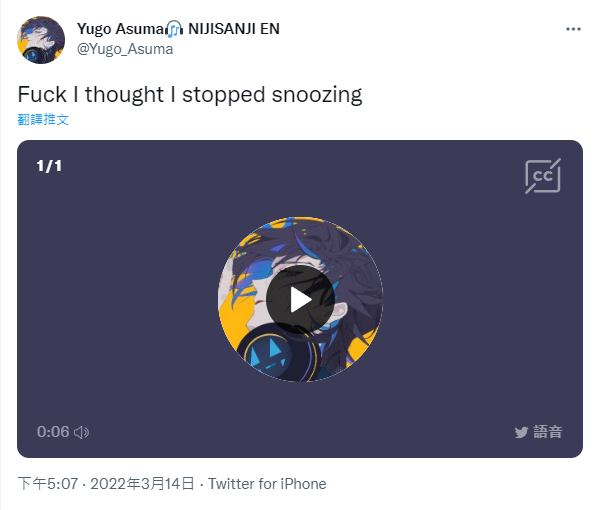This screenshot has width=599, height=510.
Task: Click the tweet text about snoozing
Action: point(190,95)
